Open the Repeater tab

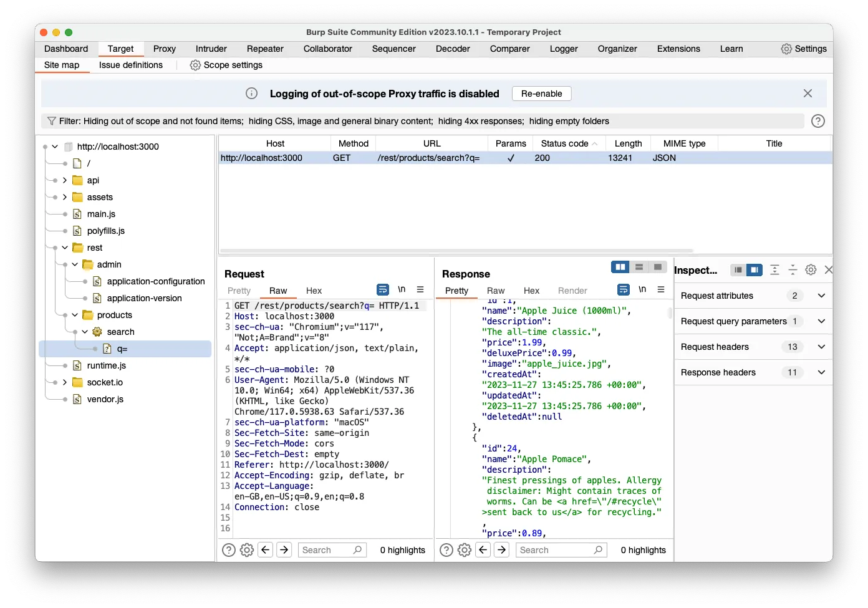[265, 49]
